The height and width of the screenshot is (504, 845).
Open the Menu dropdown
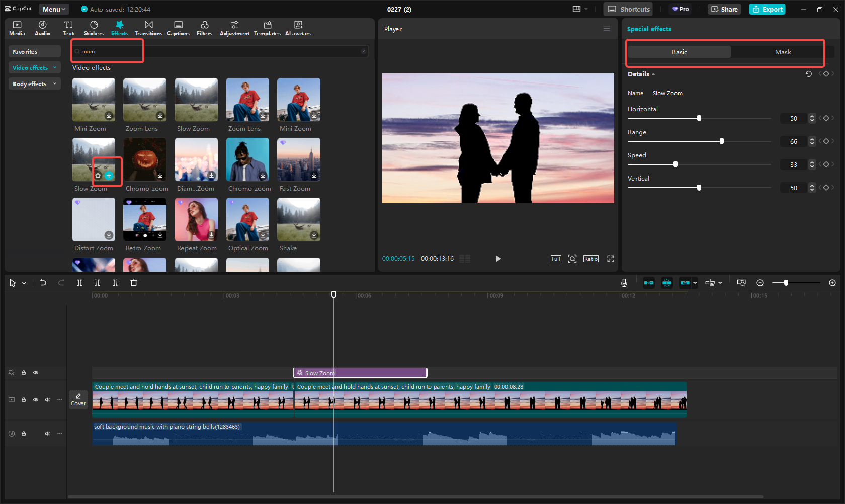coord(53,9)
